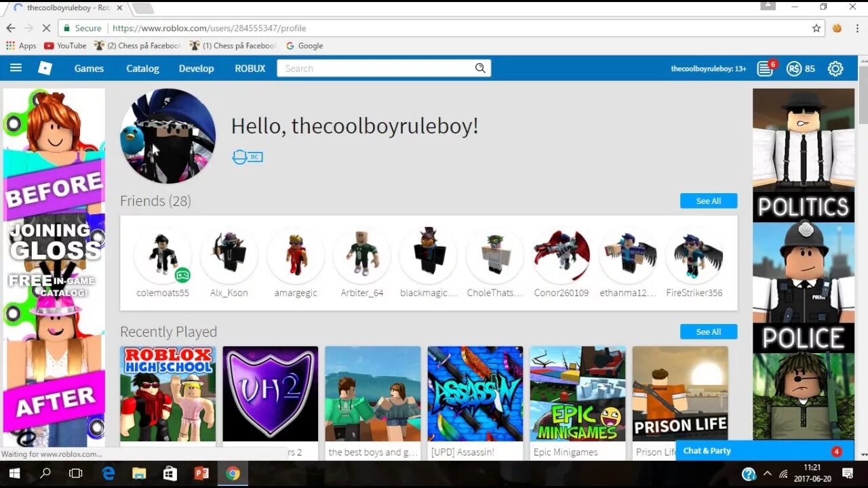Open the Chat & Party bar
Screen dimensions: 868x488
(764, 451)
